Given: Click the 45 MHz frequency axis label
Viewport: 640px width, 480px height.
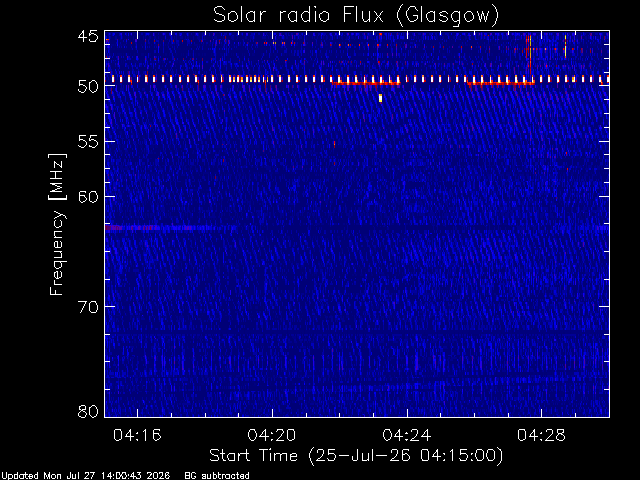Looking at the screenshot, I should pyautogui.click(x=88, y=37).
